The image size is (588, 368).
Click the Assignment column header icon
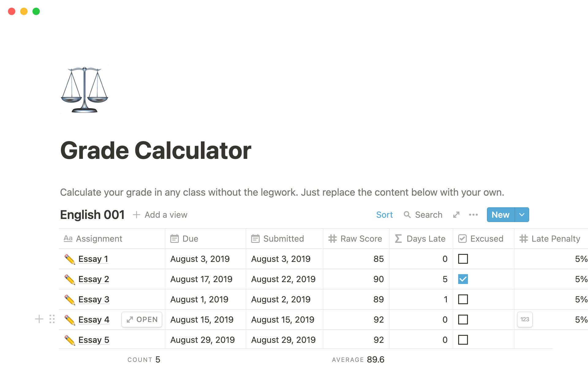[68, 238]
